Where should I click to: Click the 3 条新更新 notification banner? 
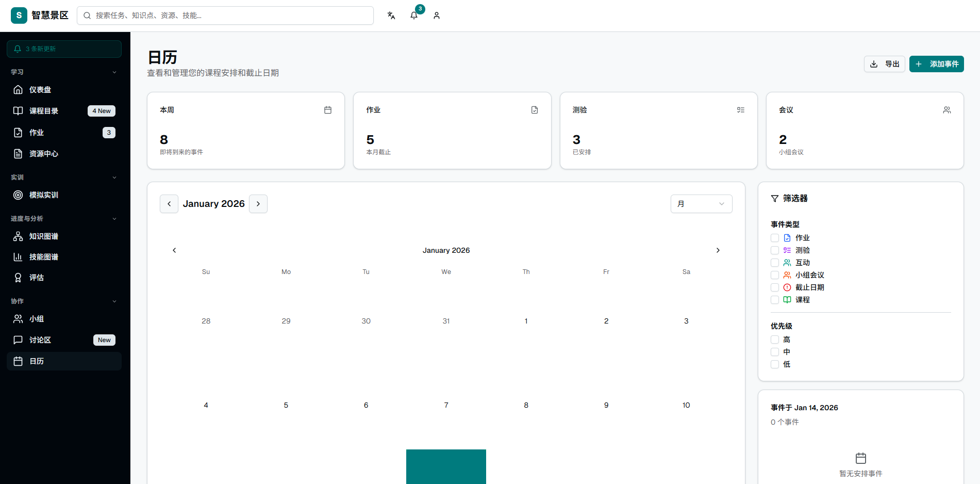(x=64, y=49)
